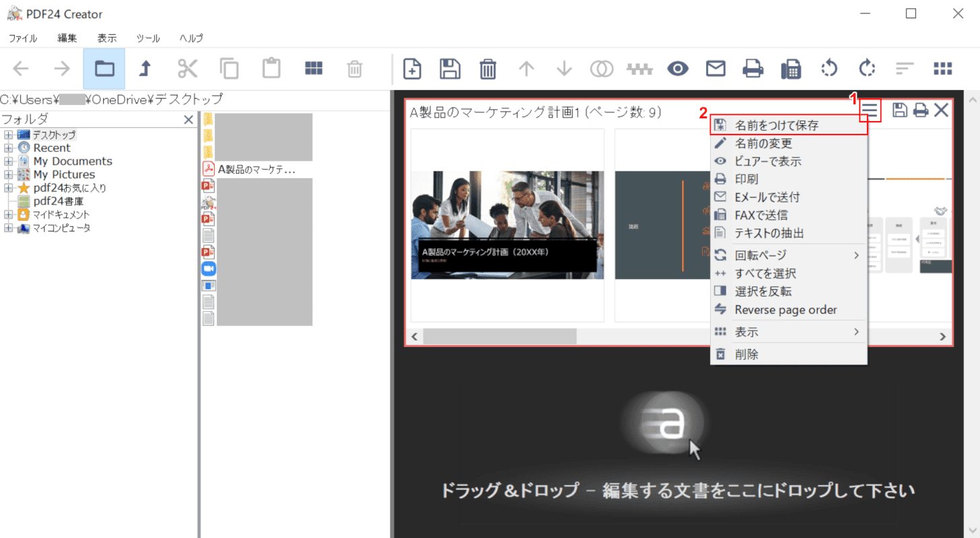The height and width of the screenshot is (538, 980).
Task: Rotate pages right icon
Action: pyautogui.click(x=867, y=69)
